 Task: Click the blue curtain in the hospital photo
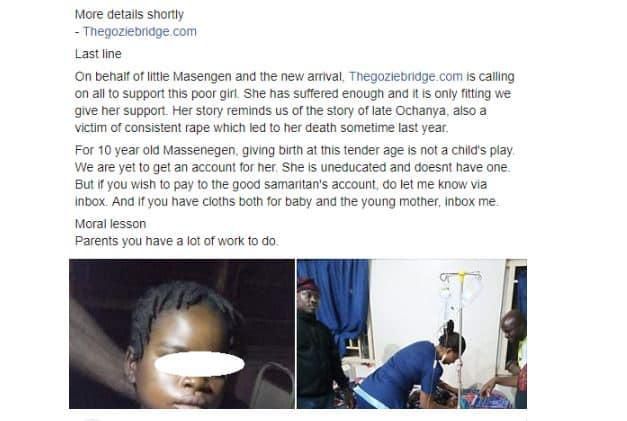coord(340,304)
